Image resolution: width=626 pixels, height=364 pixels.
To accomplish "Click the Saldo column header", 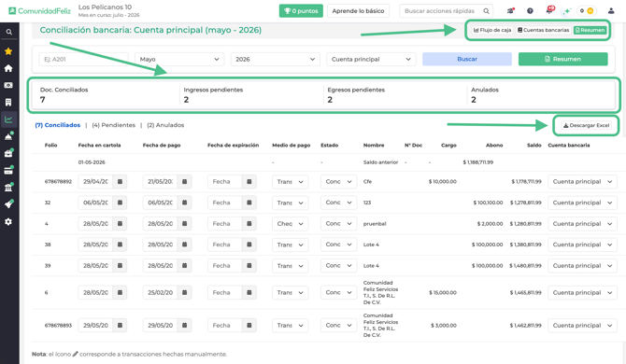I will point(534,145).
